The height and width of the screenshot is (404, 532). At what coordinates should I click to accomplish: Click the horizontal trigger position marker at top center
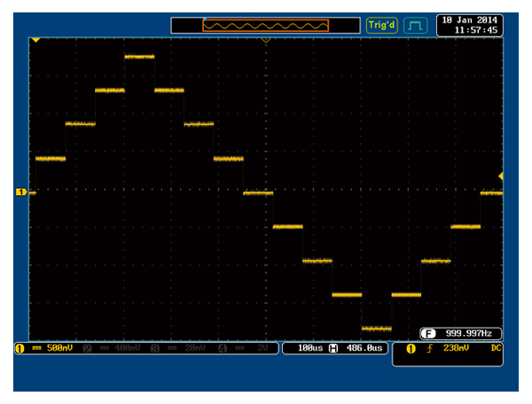click(x=265, y=40)
